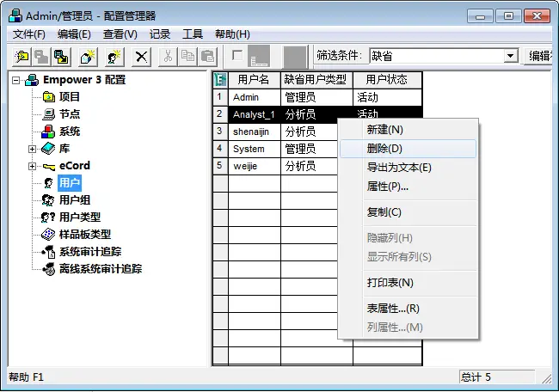The width and height of the screenshot is (559, 392).
Task: Click the grayed 隐藏列(H) context menu entry
Action: coord(408,238)
